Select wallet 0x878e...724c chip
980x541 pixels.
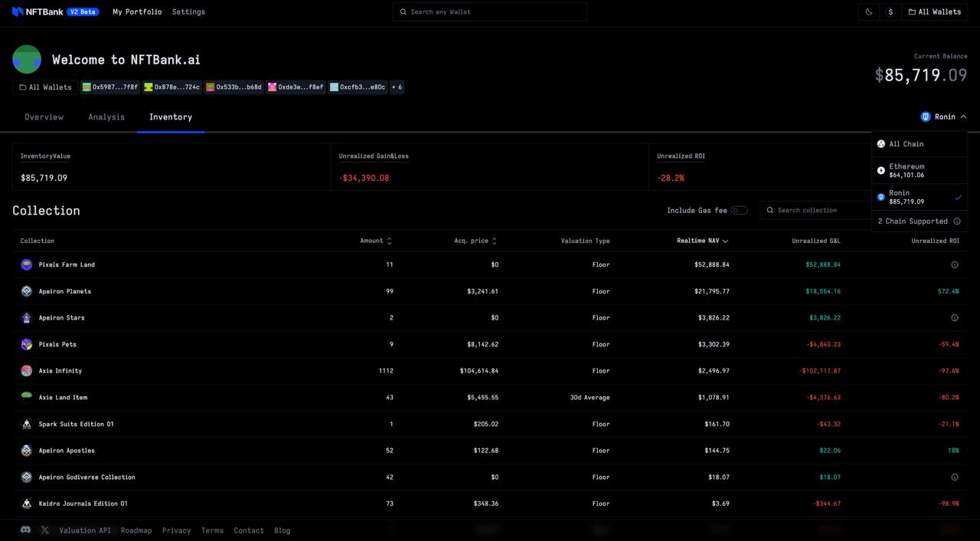[172, 87]
